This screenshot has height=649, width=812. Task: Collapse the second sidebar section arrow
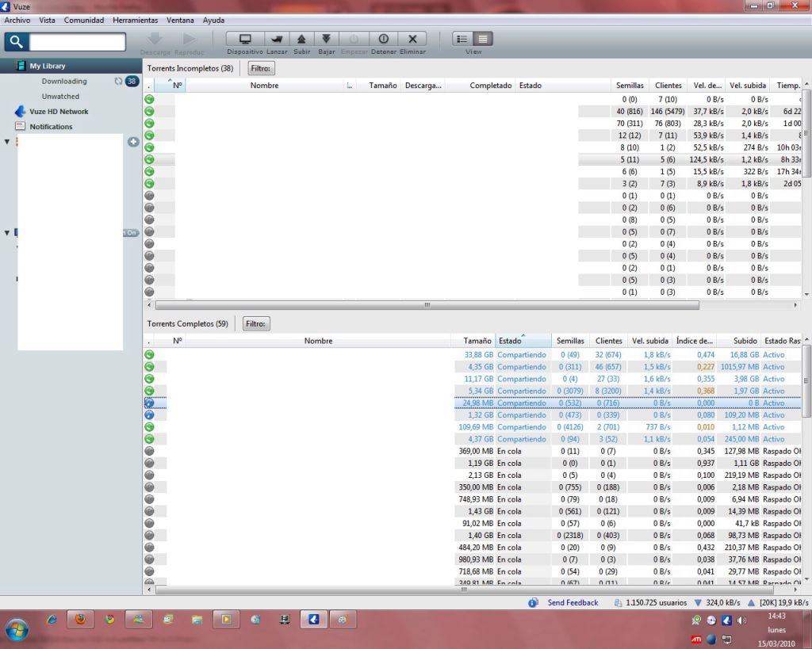(7, 233)
